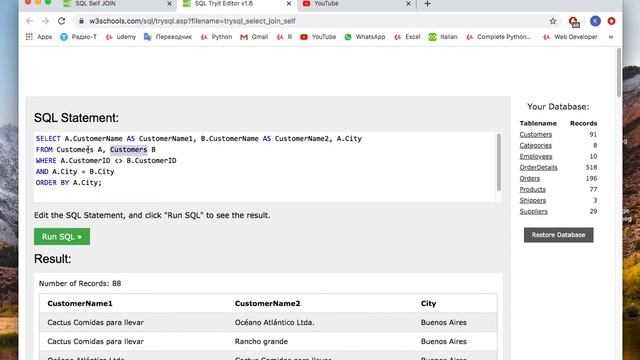Open the OrderDetails table link
Screen dimensions: 640x360
coord(538,167)
